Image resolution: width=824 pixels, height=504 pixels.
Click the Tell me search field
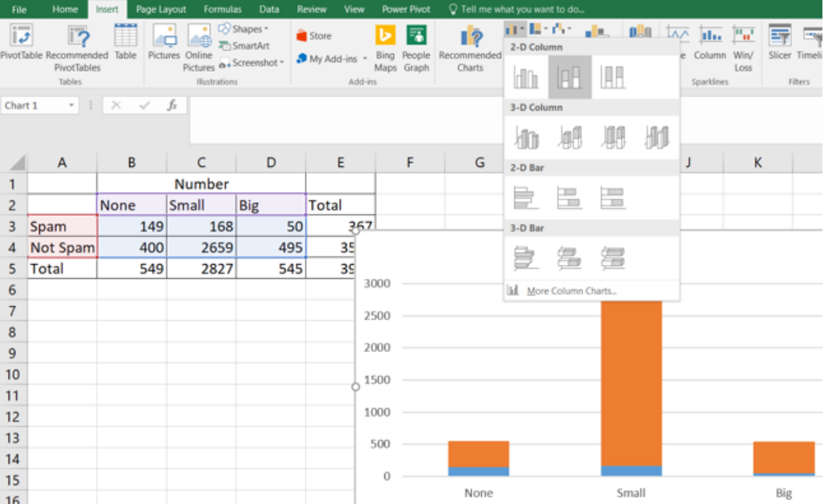(x=522, y=9)
